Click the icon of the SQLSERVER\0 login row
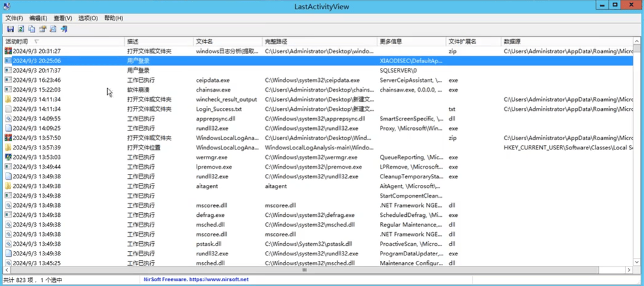Screen dimensions: 644x286 tap(8, 70)
